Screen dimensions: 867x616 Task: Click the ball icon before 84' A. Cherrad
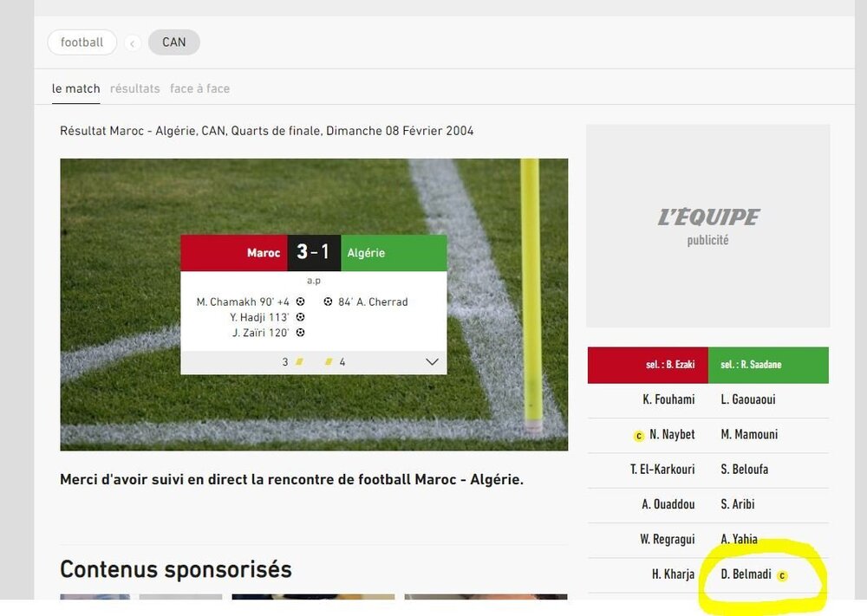coord(328,302)
